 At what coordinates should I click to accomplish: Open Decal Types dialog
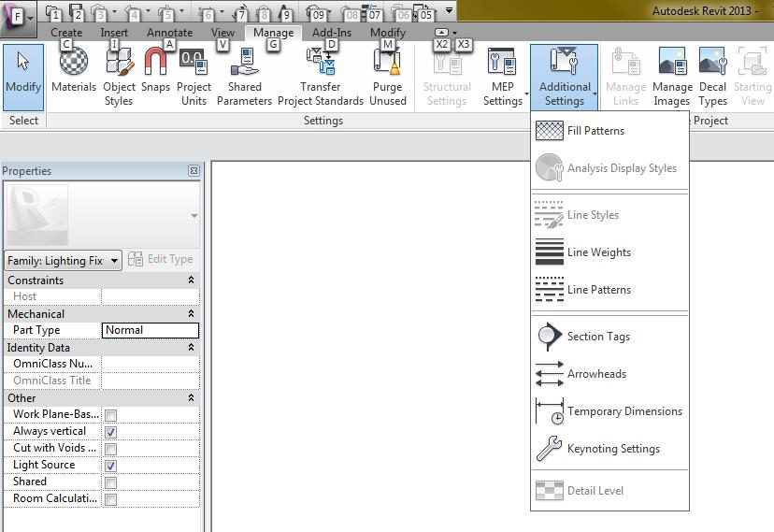pos(713,77)
